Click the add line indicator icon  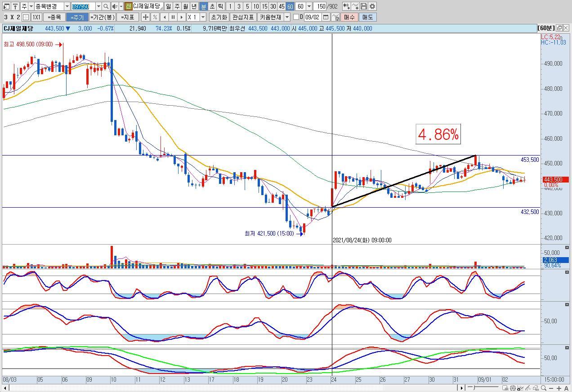[355, 6]
